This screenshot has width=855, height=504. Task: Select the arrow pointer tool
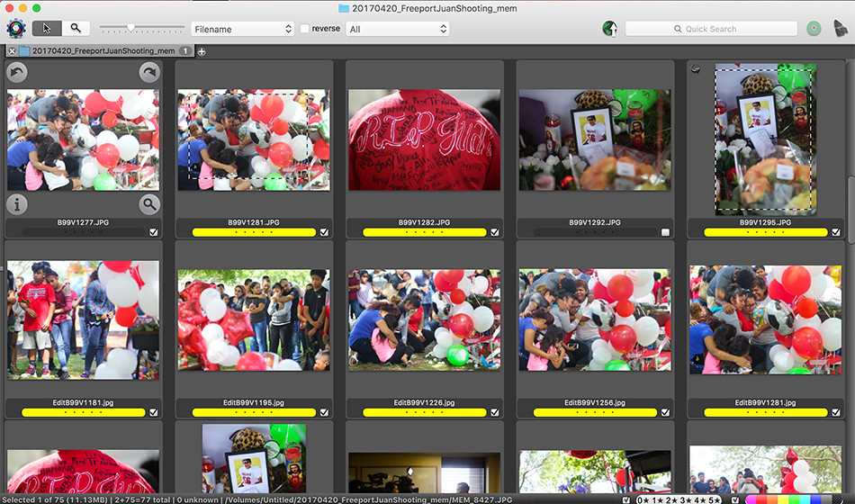click(x=47, y=29)
